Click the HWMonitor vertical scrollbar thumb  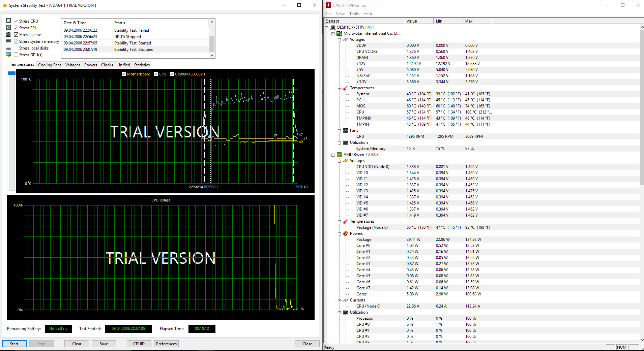point(642,107)
